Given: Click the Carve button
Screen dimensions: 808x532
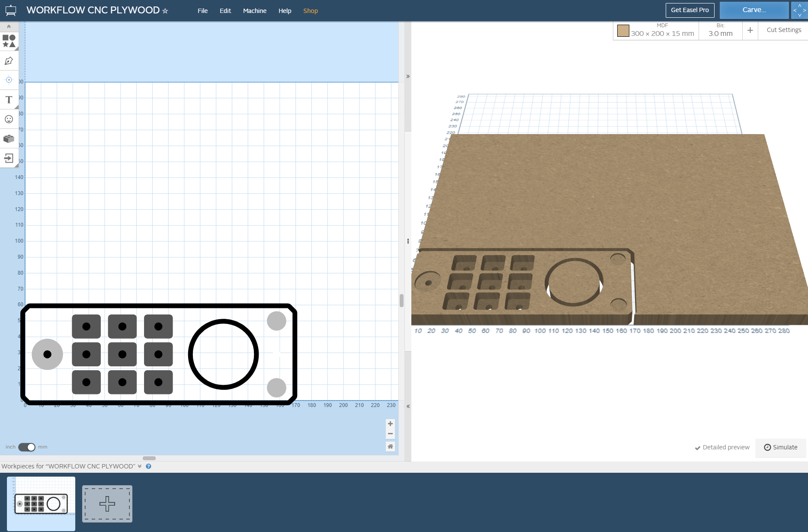Looking at the screenshot, I should coord(753,10).
